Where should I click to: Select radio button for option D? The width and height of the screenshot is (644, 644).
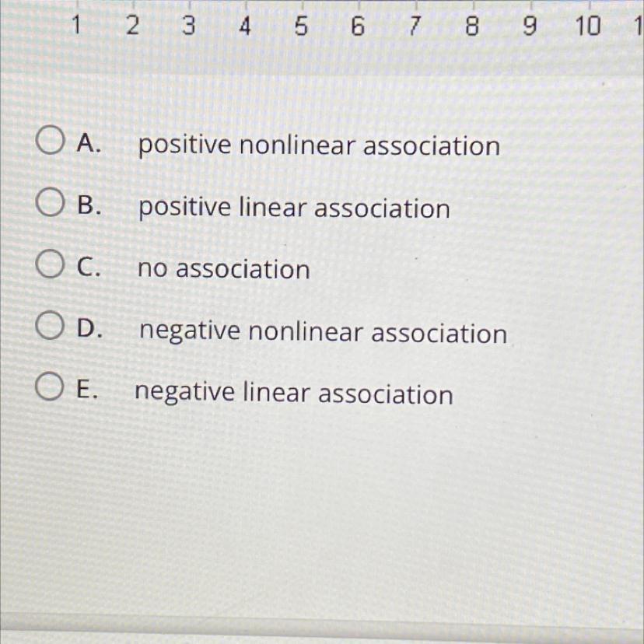48,328
